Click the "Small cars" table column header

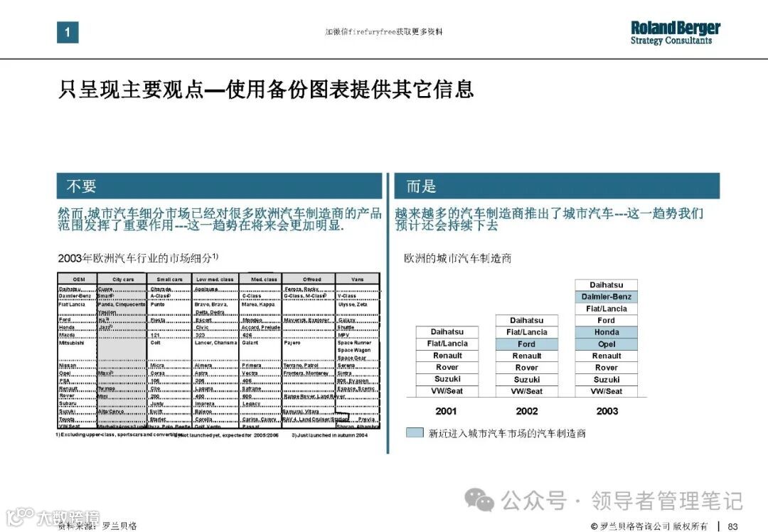point(169,280)
